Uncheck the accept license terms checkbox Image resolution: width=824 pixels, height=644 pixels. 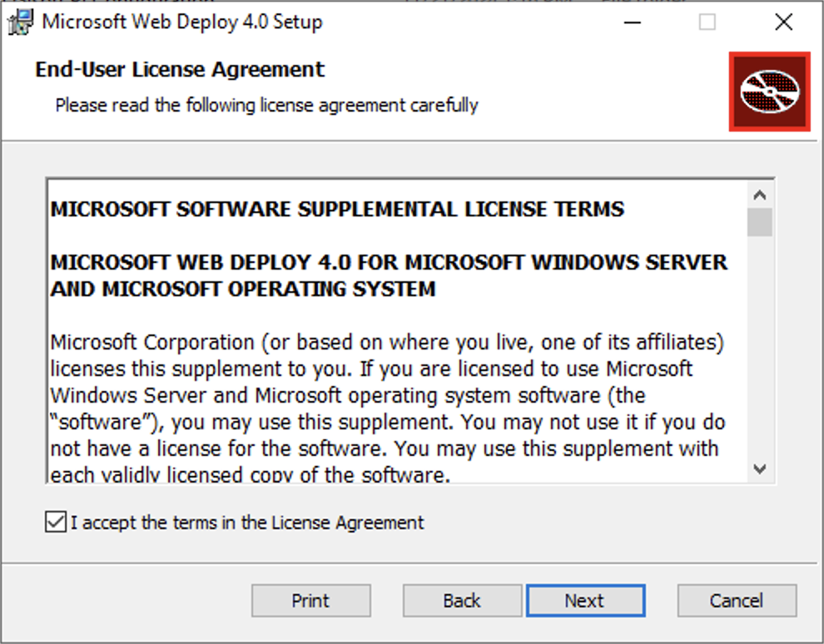(x=56, y=523)
